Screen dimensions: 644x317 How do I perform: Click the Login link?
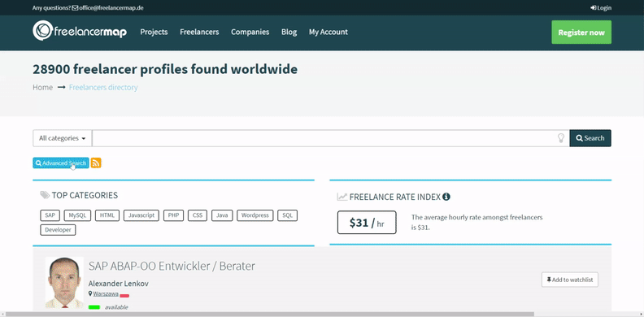click(601, 8)
